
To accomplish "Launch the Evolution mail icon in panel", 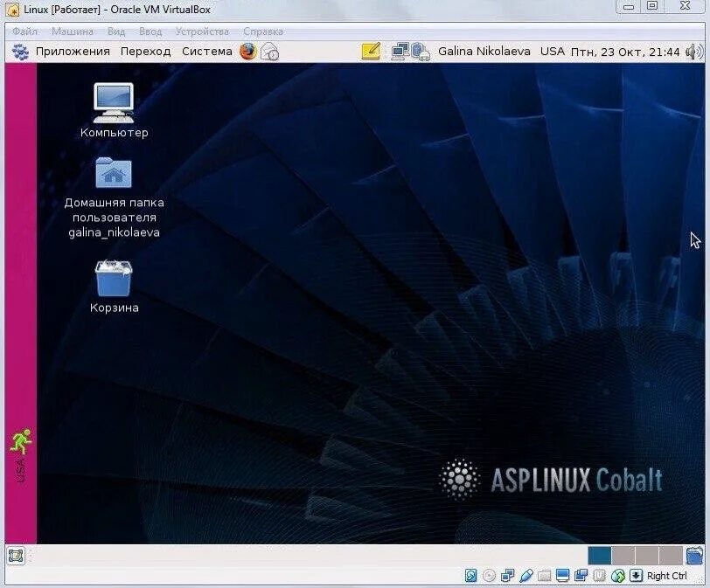I will pos(270,52).
